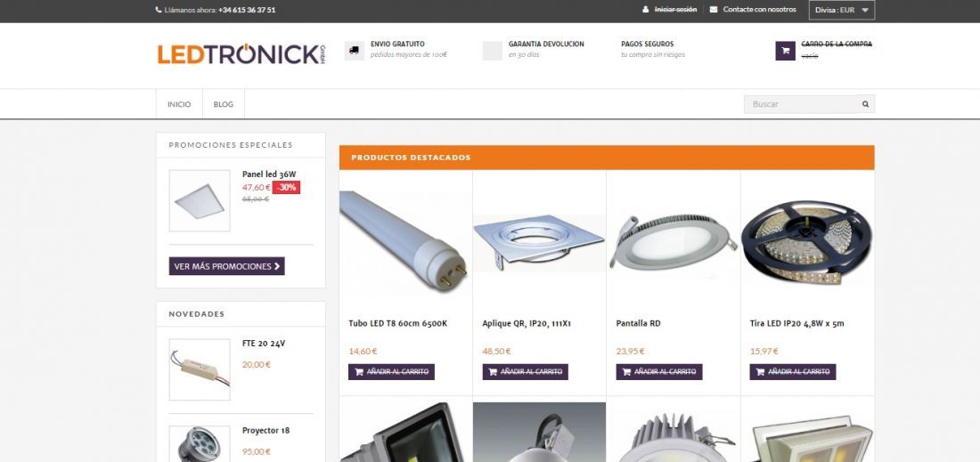The width and height of the screenshot is (980, 462).
Task: Click the LEDTRONICK logo
Action: coord(241,54)
